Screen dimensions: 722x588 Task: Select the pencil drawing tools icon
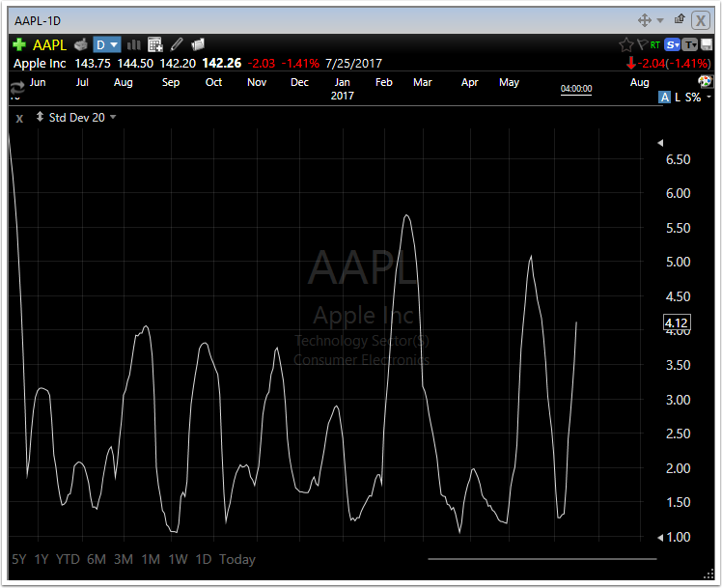point(177,44)
